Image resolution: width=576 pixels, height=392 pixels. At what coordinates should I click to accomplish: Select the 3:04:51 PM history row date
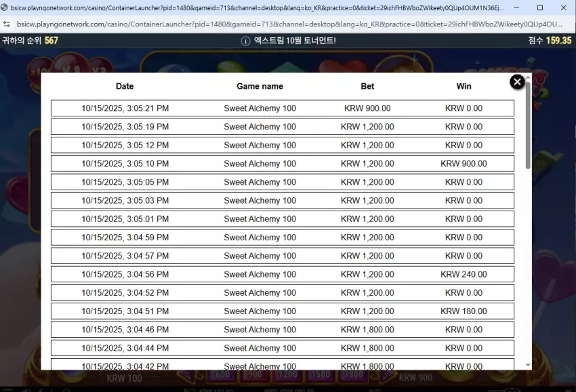pos(125,311)
